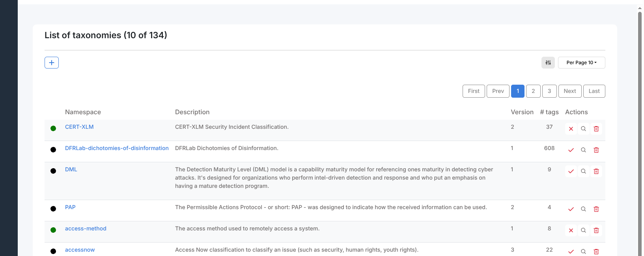Disable CERT-XLM taxonomy with red X
The image size is (644, 256).
click(571, 129)
